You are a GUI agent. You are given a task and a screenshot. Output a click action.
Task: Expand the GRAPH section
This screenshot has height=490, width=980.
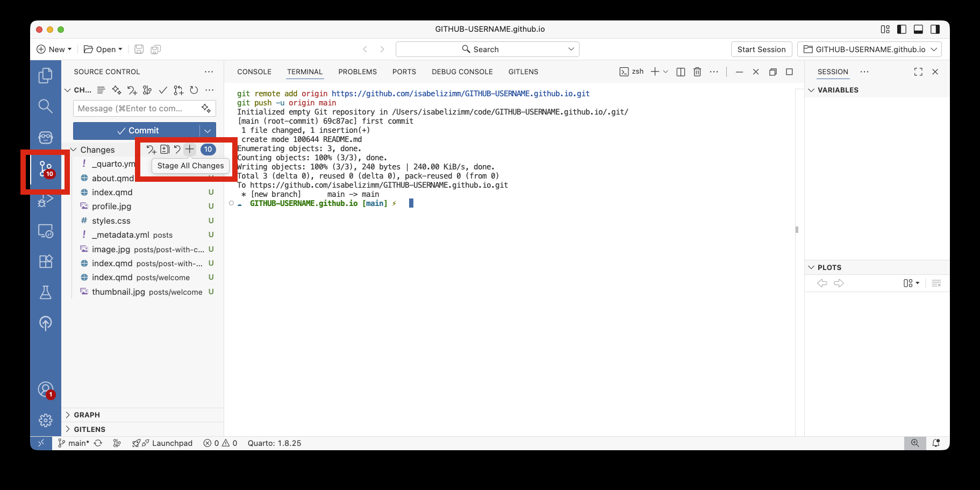tap(87, 415)
